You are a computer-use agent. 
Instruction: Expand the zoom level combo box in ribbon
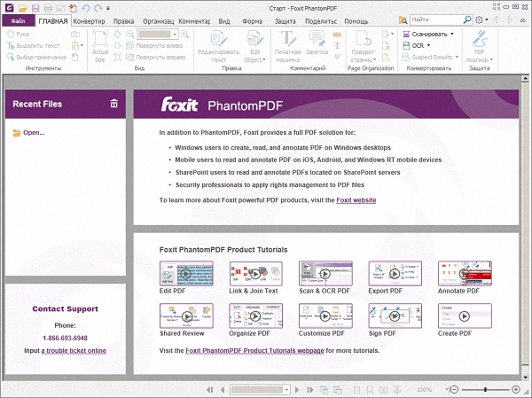175,34
